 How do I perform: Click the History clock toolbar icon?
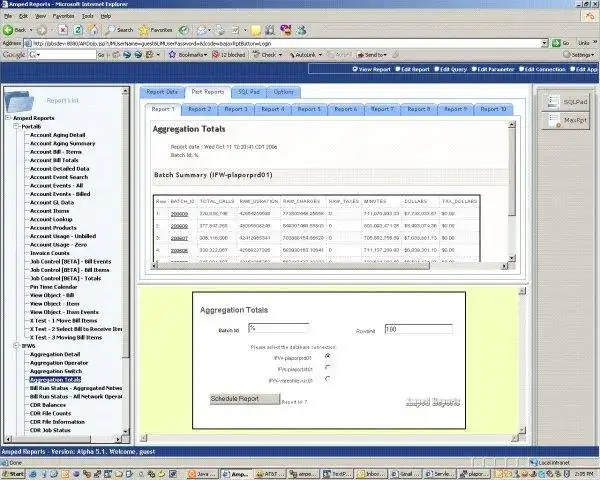pyautogui.click(x=184, y=30)
